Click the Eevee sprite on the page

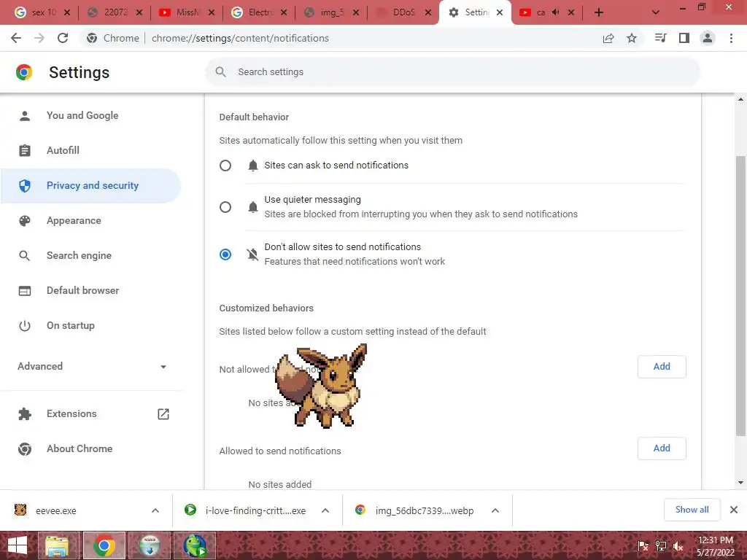click(x=321, y=386)
